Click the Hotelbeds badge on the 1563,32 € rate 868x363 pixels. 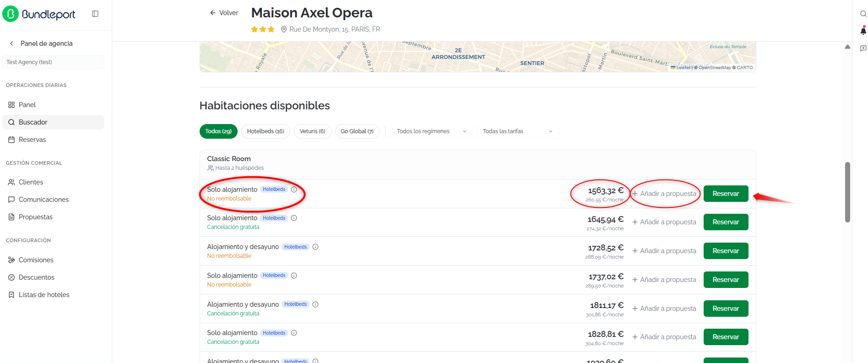click(274, 190)
